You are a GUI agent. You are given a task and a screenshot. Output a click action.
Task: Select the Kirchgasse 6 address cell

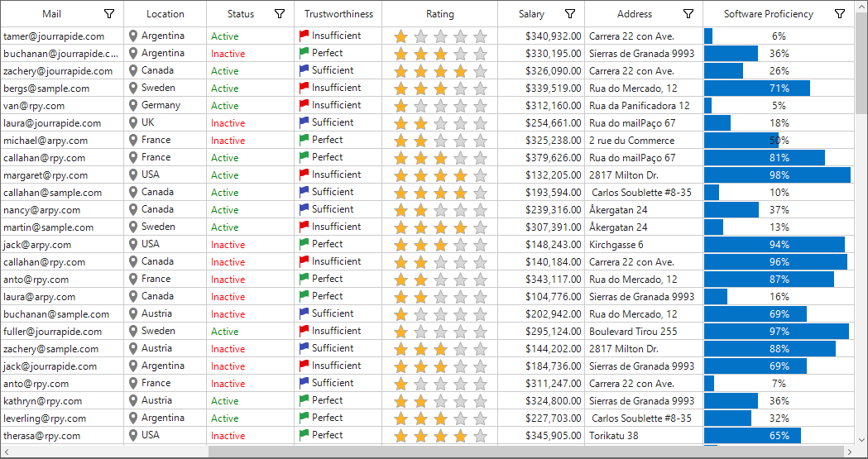644,245
